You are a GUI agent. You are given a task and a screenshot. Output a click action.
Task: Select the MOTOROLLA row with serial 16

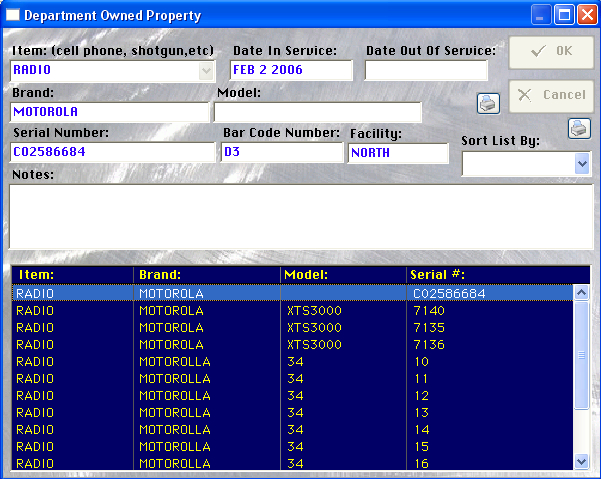tap(292, 463)
